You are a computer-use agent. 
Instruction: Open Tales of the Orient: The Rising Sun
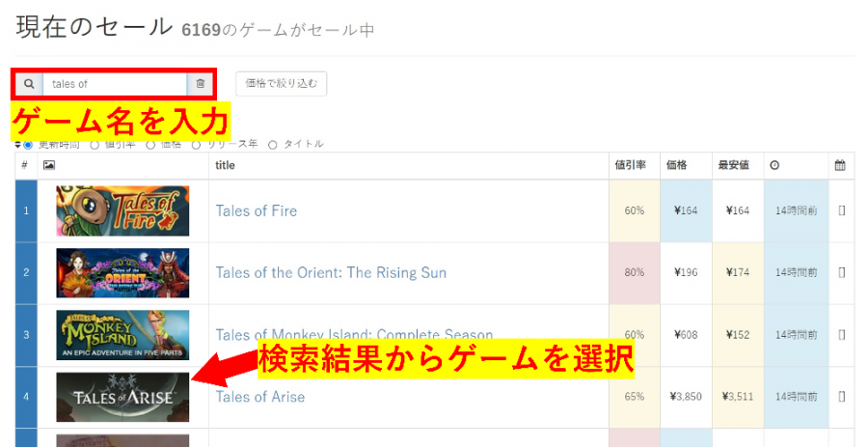tap(331, 272)
